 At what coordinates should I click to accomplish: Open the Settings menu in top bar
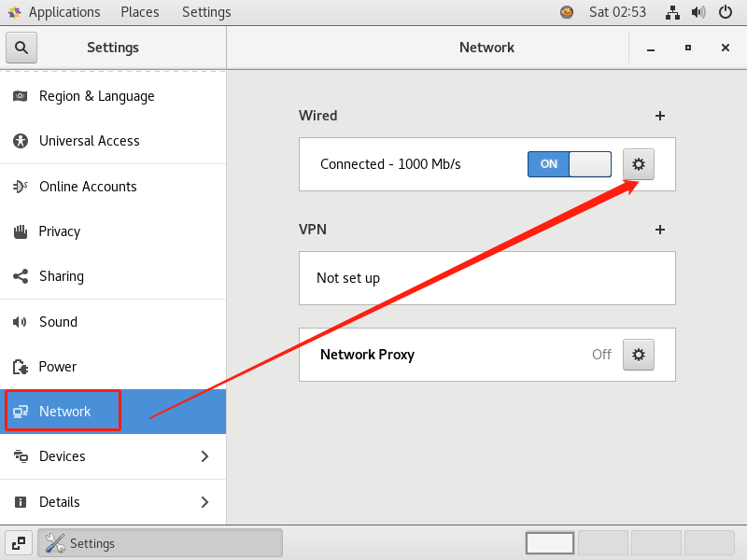(x=206, y=12)
